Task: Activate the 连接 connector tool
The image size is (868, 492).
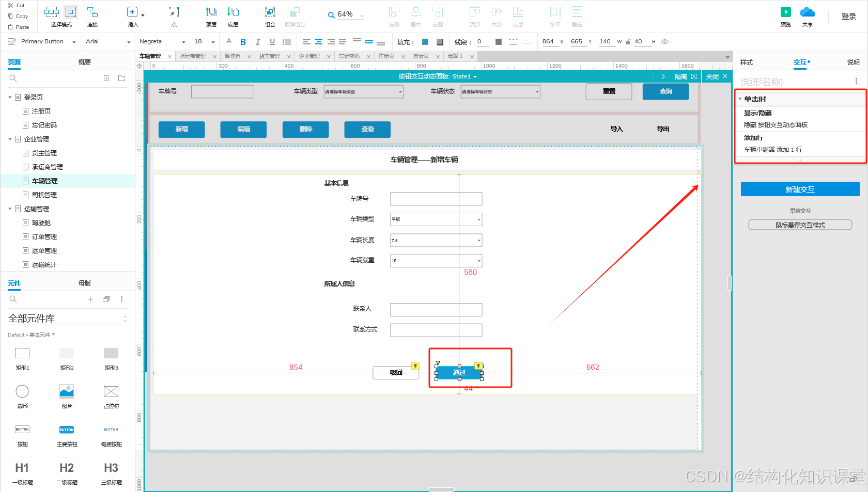Action: click(x=92, y=11)
